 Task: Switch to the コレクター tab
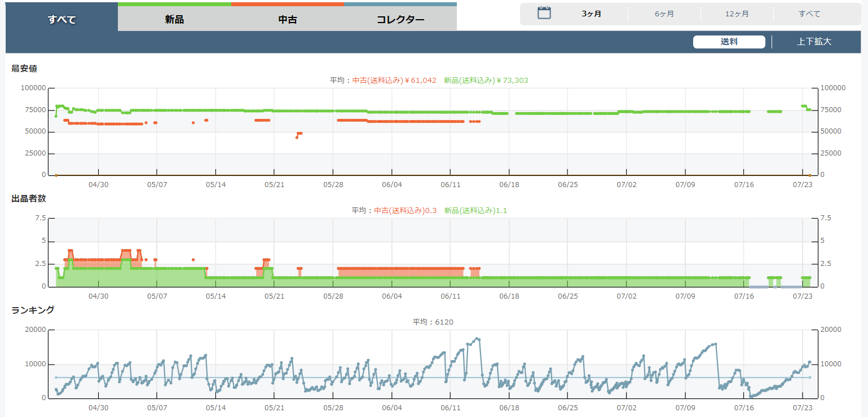tap(400, 20)
